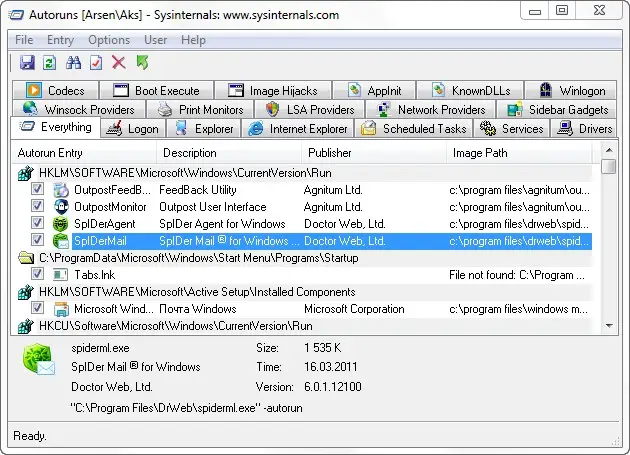Screen dimensions: 630x455
Task: Click the Startup folder icon
Action: tap(26, 258)
